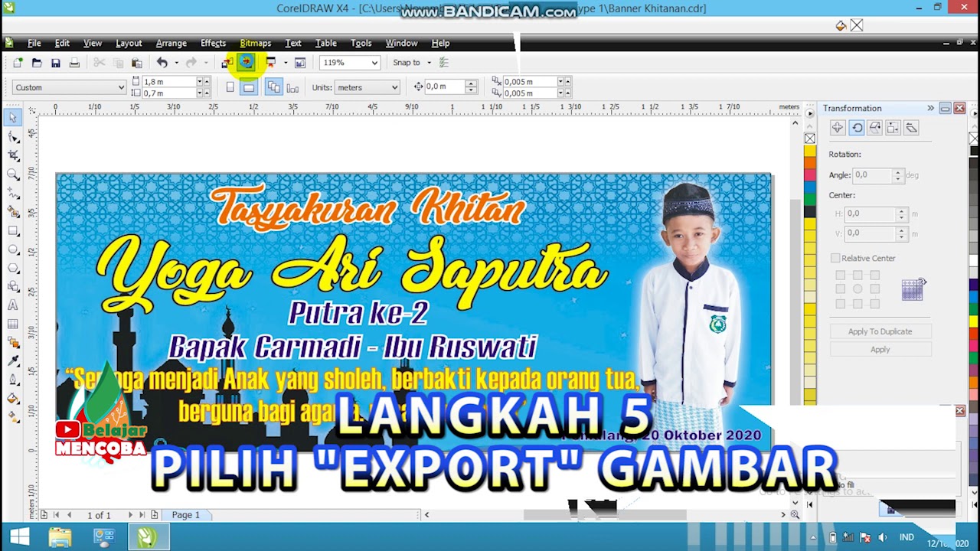Select the Interactive Blend tool
This screenshot has width=980, height=551.
(x=13, y=343)
